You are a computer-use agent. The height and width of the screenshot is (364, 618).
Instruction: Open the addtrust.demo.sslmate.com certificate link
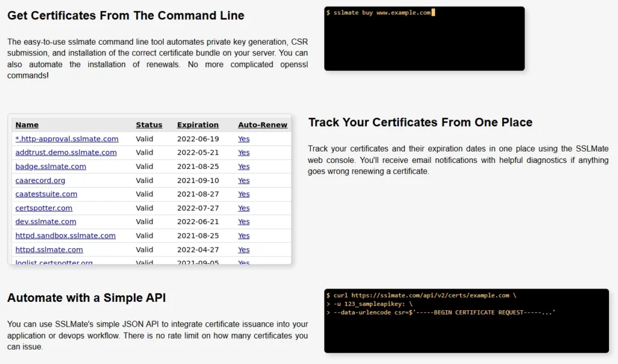point(66,152)
